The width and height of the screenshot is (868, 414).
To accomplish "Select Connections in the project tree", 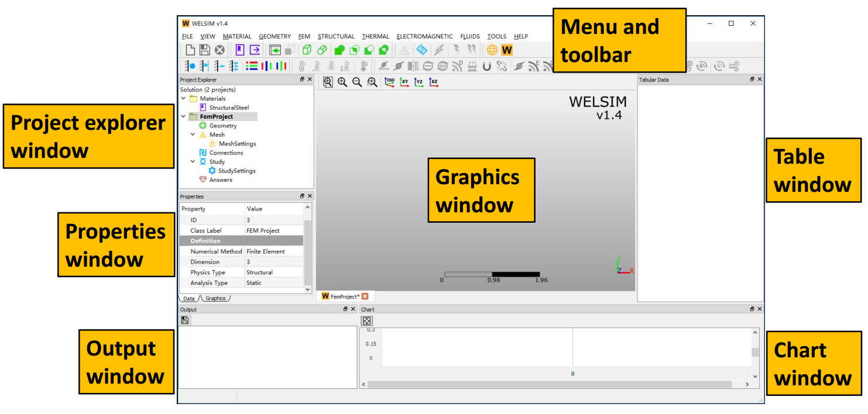I will 226,153.
